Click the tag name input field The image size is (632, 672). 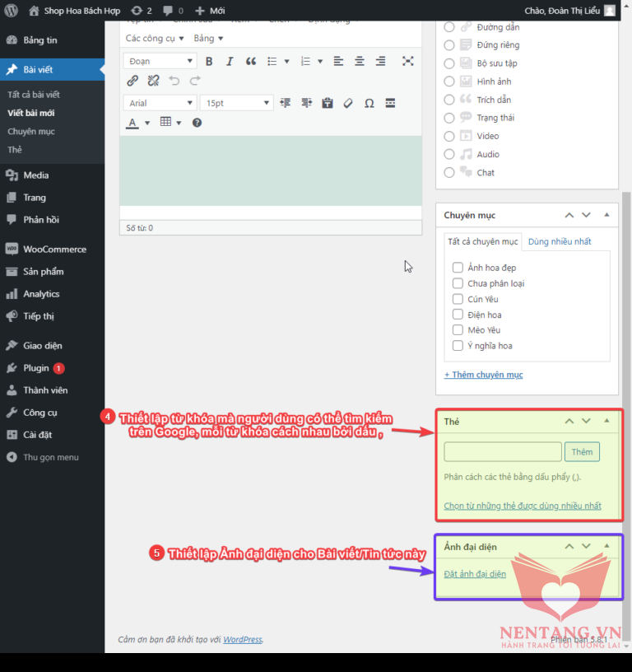(502, 452)
